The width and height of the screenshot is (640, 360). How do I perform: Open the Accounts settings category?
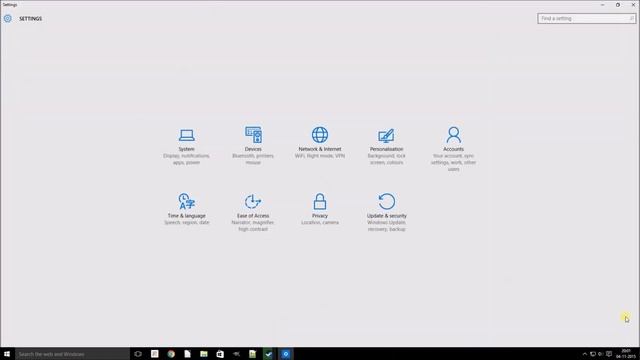tap(453, 149)
